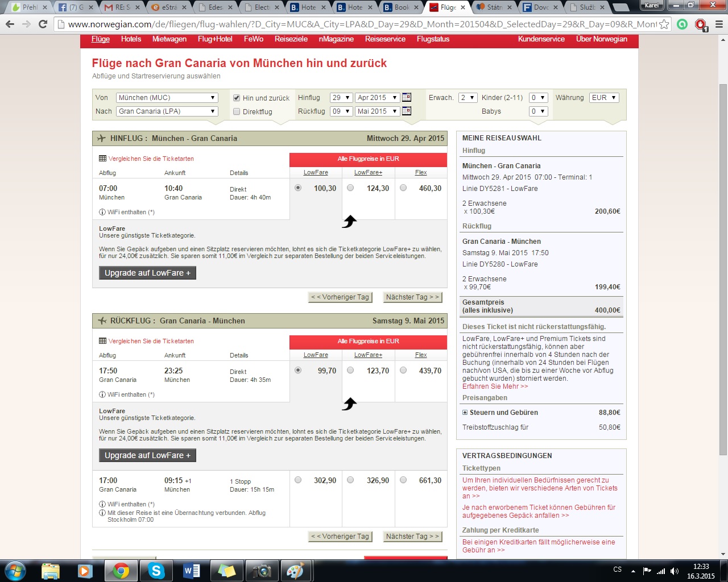The height and width of the screenshot is (582, 728).
Task: Open the camera app taskbar icon
Action: (x=261, y=571)
